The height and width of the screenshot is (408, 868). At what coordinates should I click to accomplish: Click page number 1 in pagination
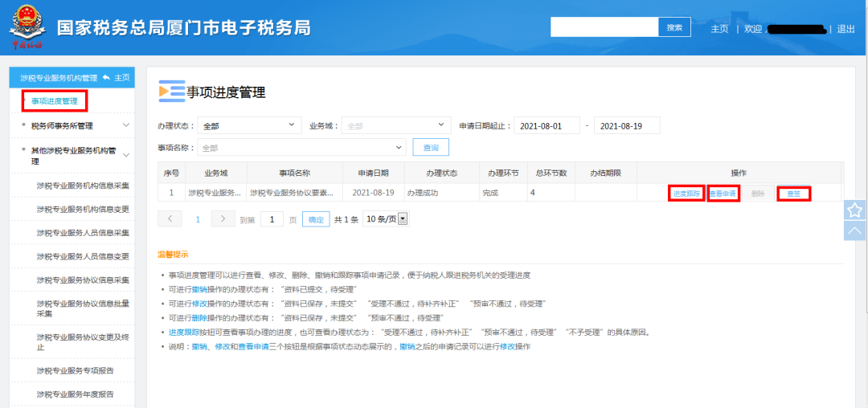click(x=198, y=219)
